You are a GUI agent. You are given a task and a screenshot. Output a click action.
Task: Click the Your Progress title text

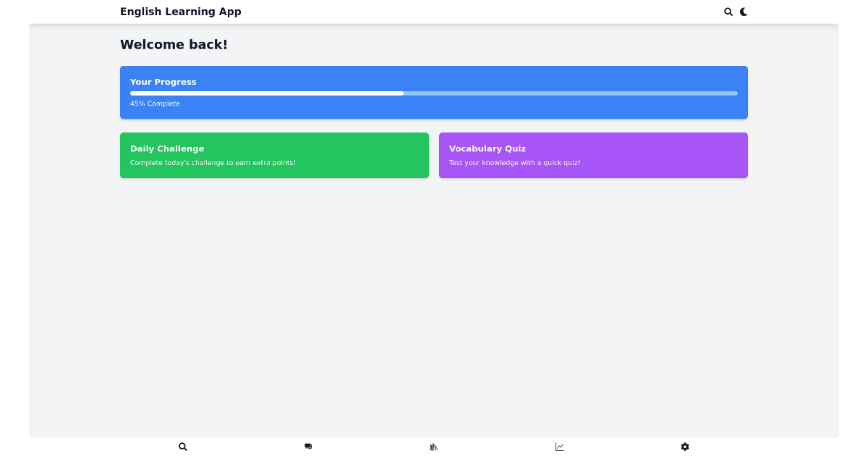(163, 82)
